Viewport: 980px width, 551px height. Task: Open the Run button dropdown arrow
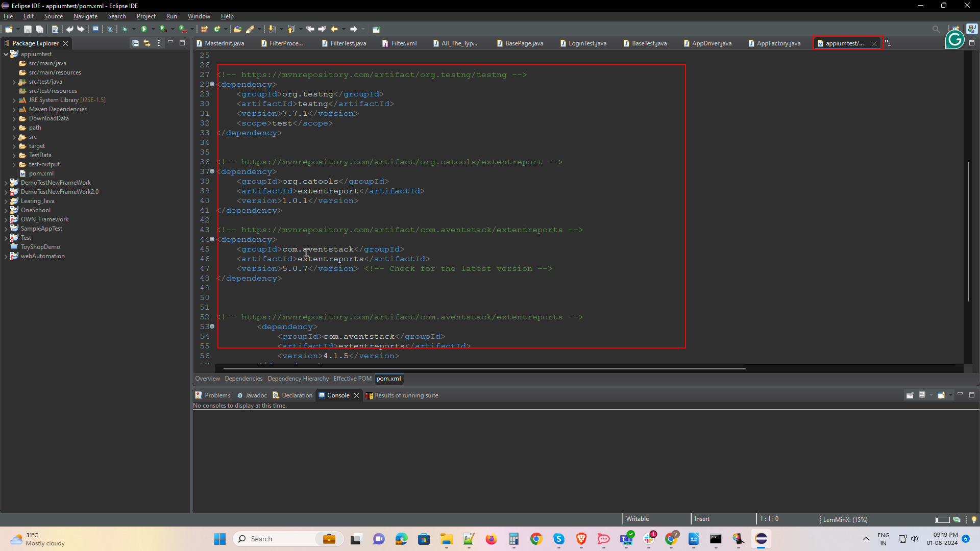(153, 29)
